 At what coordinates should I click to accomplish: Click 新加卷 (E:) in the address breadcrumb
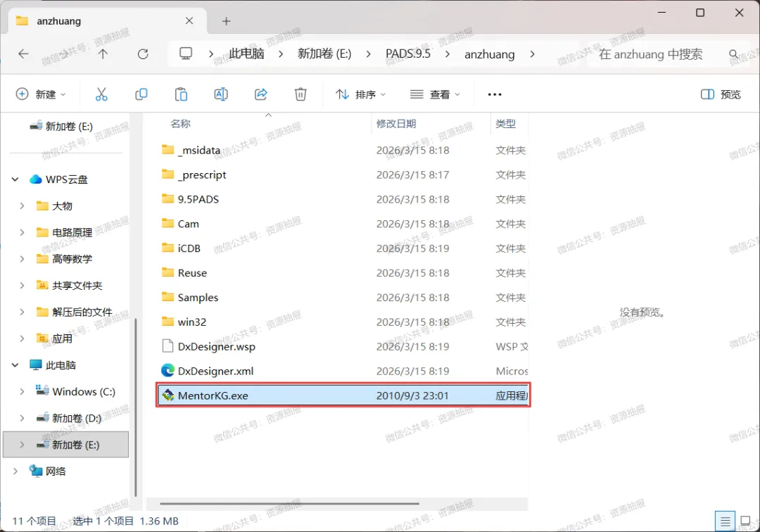[x=324, y=53]
